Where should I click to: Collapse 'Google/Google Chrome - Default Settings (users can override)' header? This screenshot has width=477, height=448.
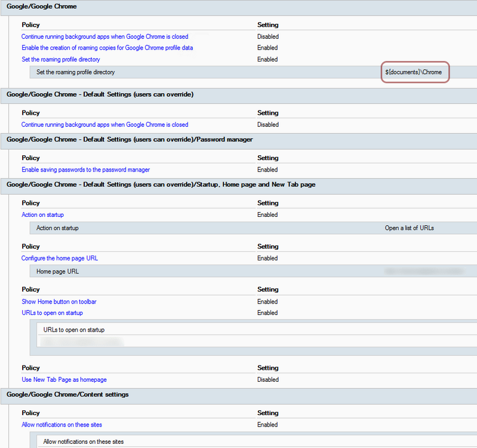pyautogui.click(x=239, y=96)
